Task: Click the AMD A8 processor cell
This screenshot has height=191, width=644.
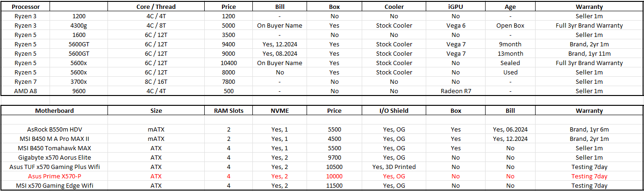Action: [25, 91]
